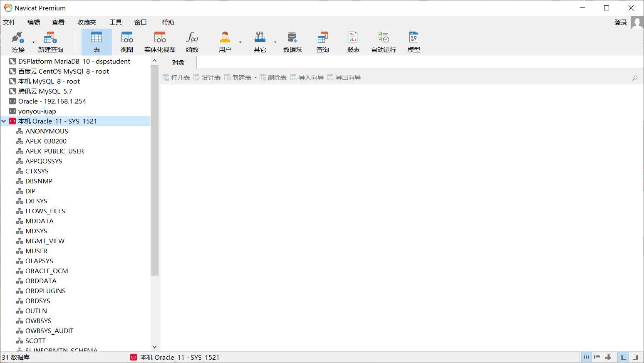
Task: Open the 工具 (Tools) menu
Action: pos(116,22)
